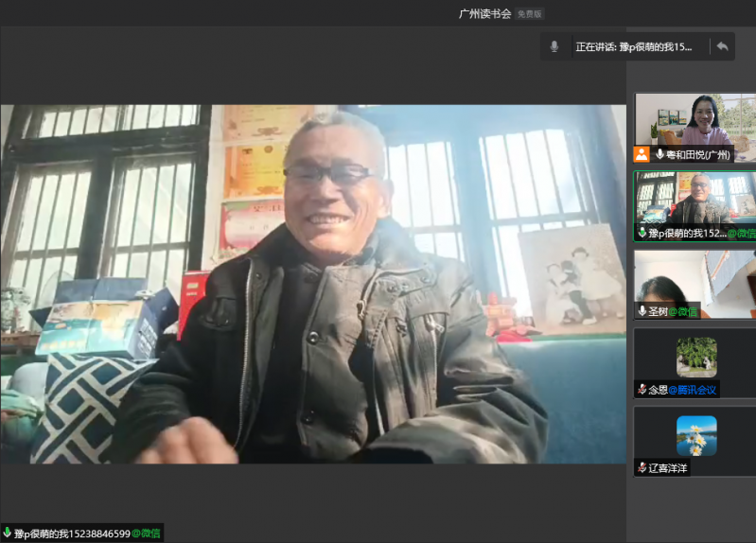756x543 pixels.
Task: Click the microphone icon in the speaking bar
Action: point(554,46)
